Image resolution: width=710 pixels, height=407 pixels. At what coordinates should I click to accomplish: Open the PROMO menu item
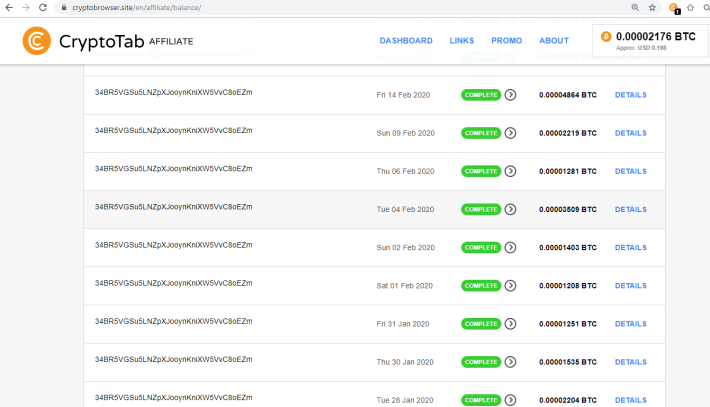pos(507,41)
